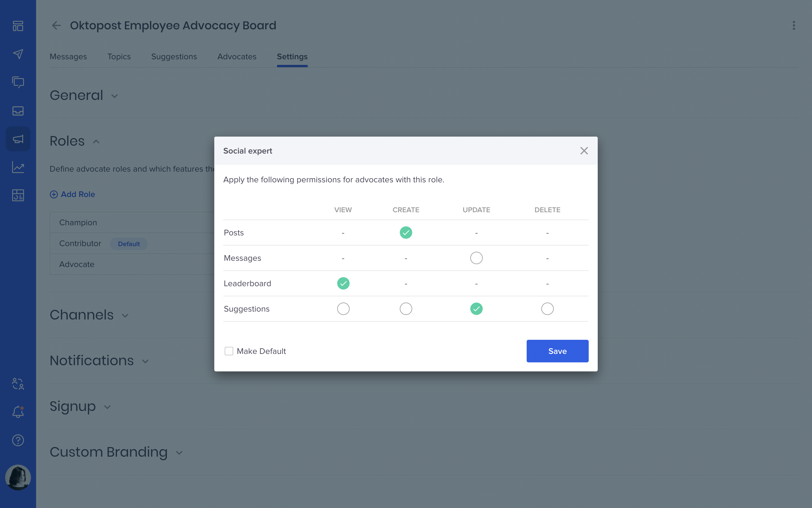Viewport: 812px width, 508px height.
Task: Click the Save button
Action: pyautogui.click(x=557, y=351)
